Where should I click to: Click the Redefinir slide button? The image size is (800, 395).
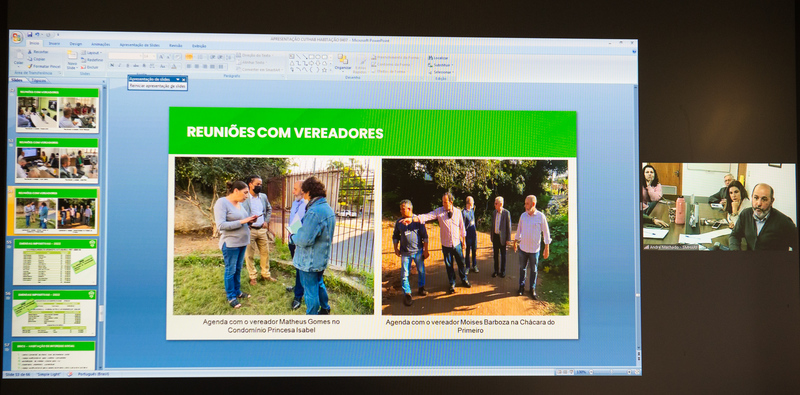tap(92, 60)
